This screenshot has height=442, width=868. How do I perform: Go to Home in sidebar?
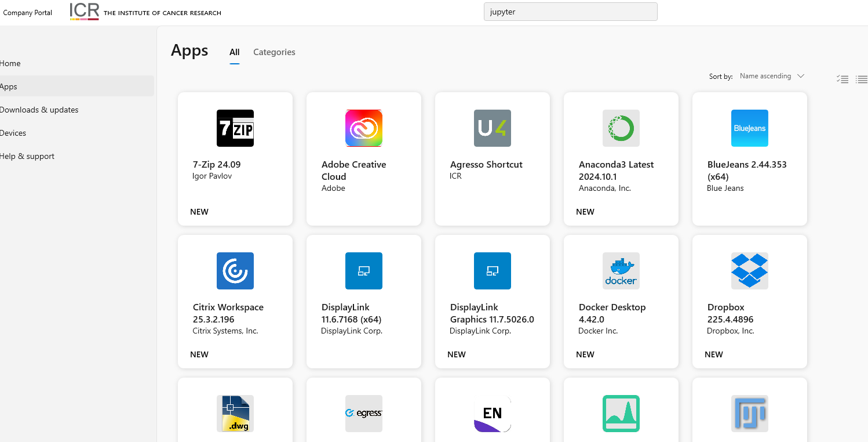click(x=10, y=63)
